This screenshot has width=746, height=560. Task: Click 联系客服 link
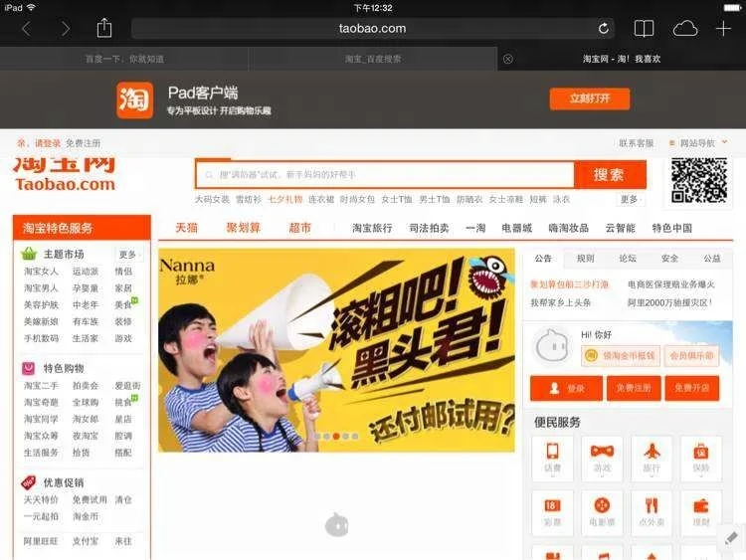(x=637, y=143)
